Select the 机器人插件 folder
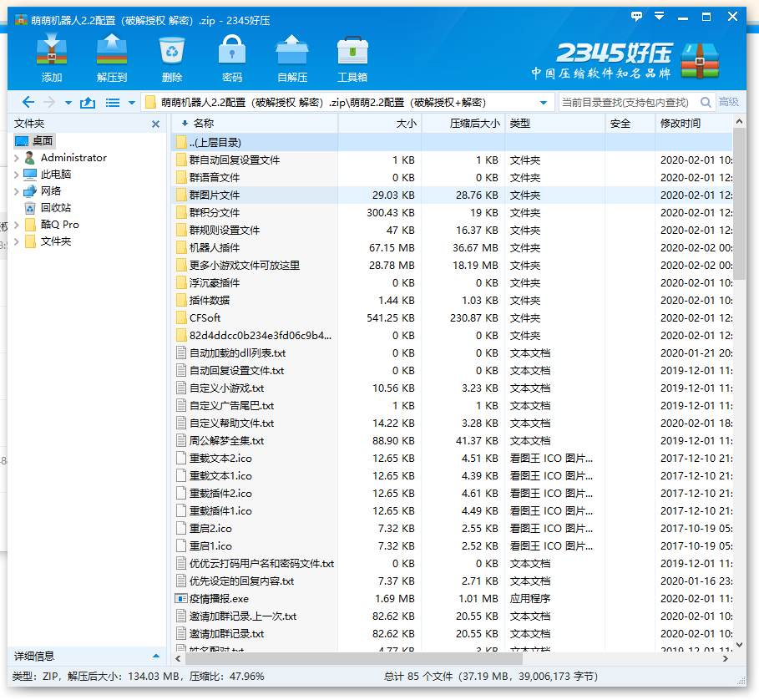This screenshot has height=700, width=759. (214, 248)
